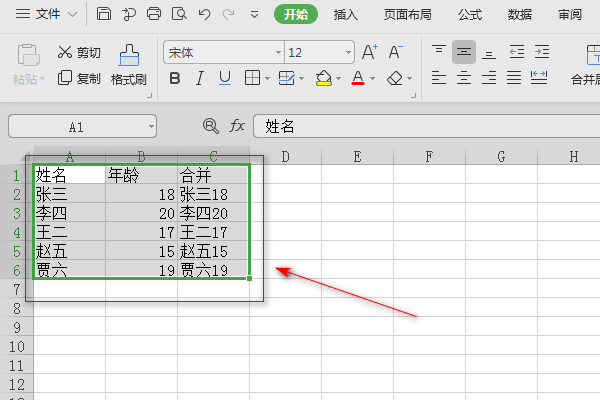This screenshot has height=400, width=600.
Task: Select column D header
Action: (x=285, y=156)
